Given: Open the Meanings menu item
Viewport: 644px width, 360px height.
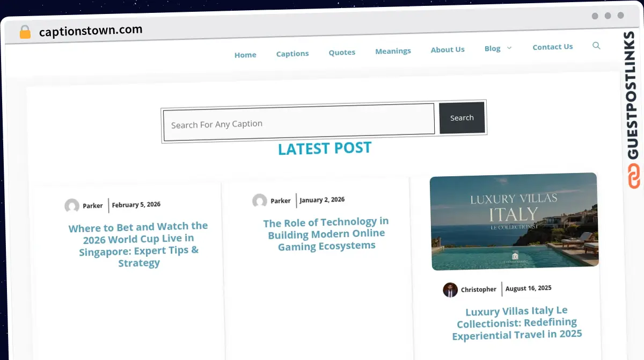Looking at the screenshot, I should (393, 51).
